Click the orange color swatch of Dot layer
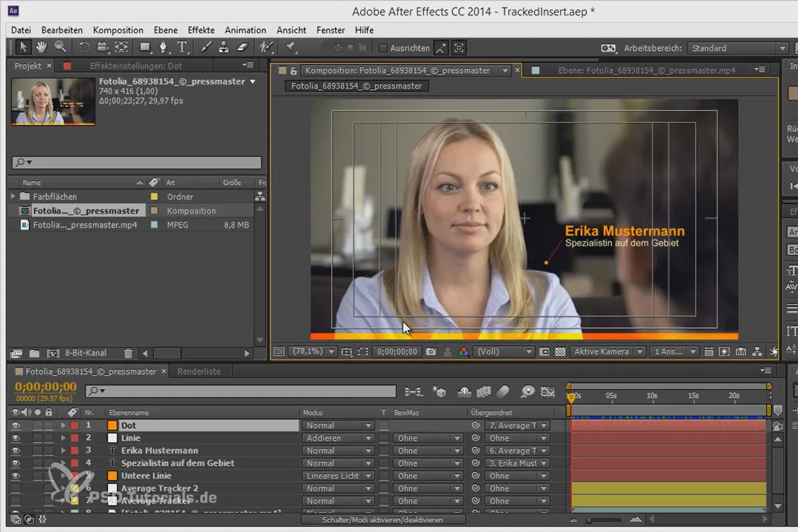 pos(112,426)
